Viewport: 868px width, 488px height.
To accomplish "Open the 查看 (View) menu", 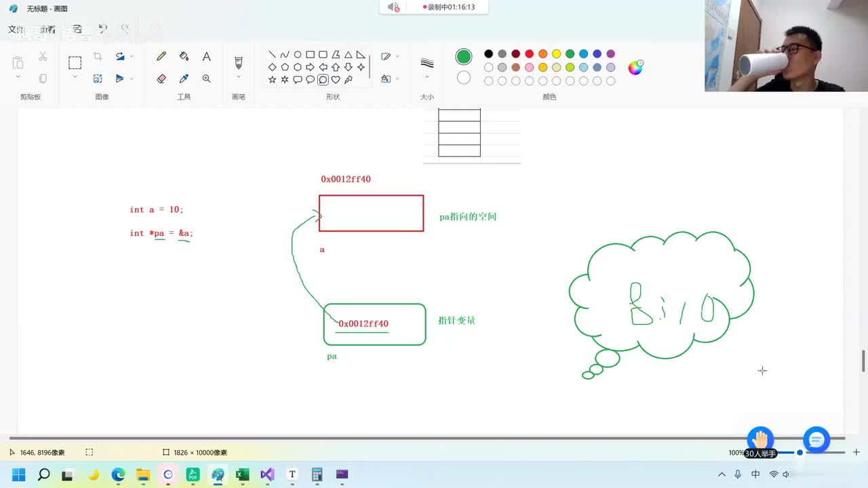I will click(x=47, y=29).
